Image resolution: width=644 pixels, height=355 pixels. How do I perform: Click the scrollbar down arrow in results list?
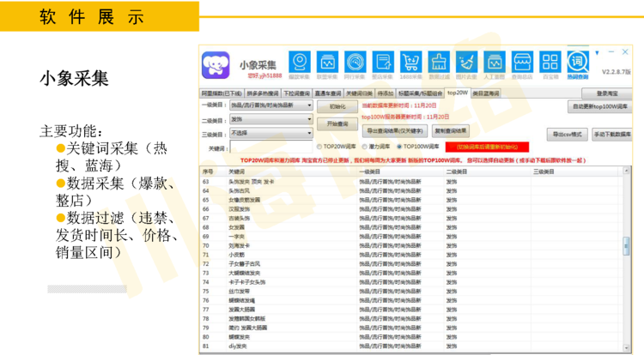[x=626, y=347]
